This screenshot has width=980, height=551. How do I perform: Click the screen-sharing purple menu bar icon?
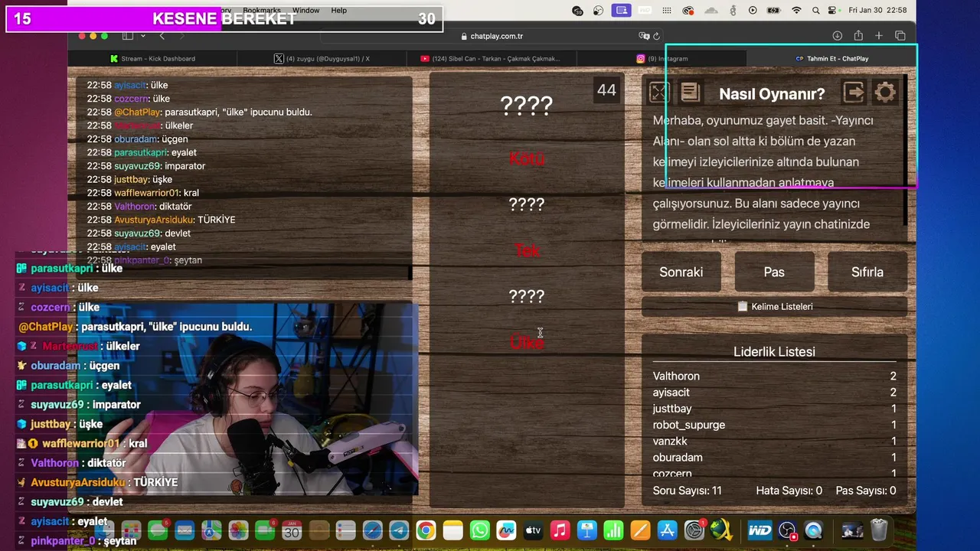[621, 11]
